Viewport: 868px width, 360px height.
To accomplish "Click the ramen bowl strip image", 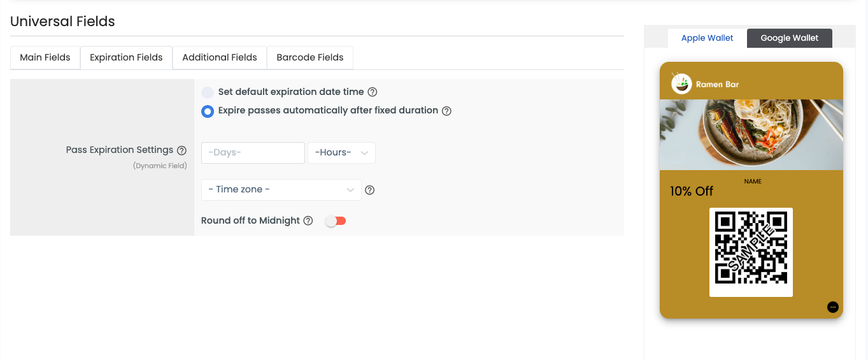I will (751, 134).
